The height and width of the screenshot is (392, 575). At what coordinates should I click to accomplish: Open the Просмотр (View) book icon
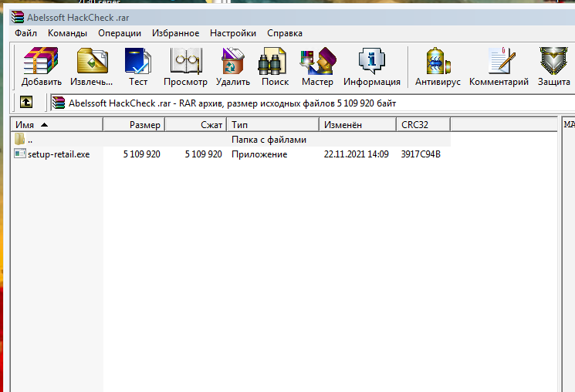click(x=186, y=61)
